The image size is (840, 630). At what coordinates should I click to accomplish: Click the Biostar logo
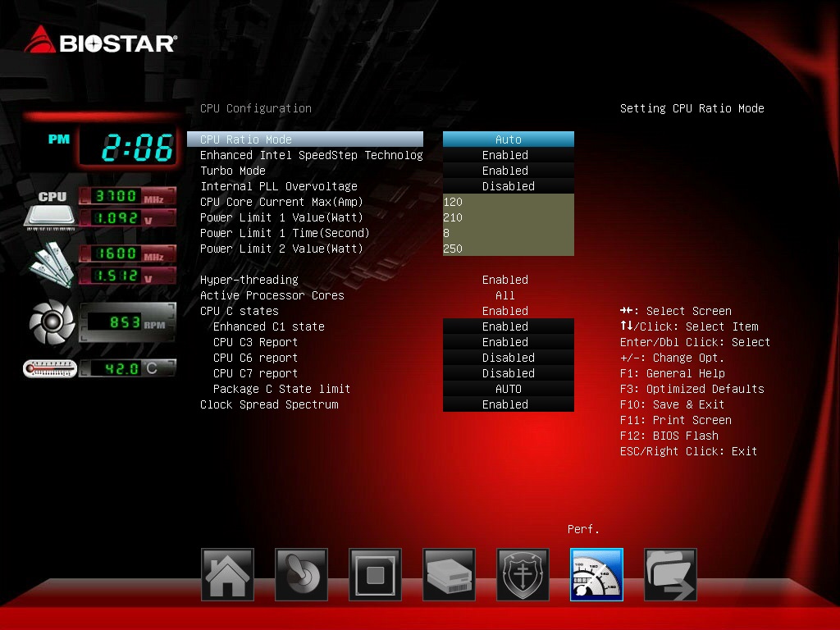(101, 41)
